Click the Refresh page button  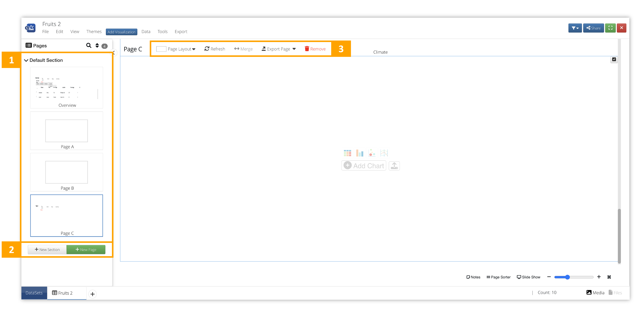tap(215, 49)
